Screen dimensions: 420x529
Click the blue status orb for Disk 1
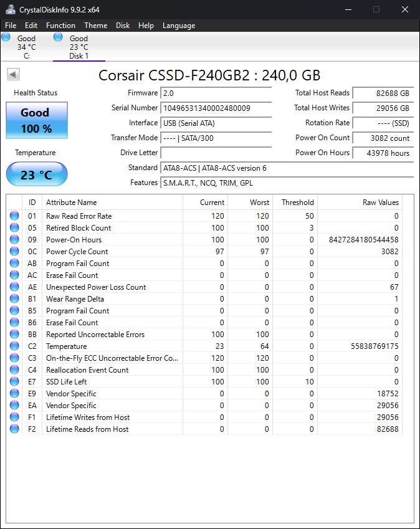point(58,37)
